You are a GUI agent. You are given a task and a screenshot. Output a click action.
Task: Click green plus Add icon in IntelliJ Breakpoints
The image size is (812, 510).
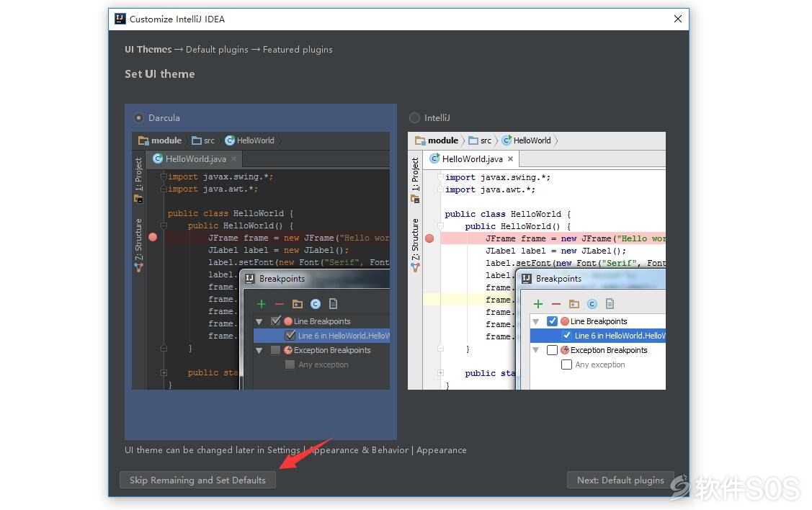coord(538,304)
